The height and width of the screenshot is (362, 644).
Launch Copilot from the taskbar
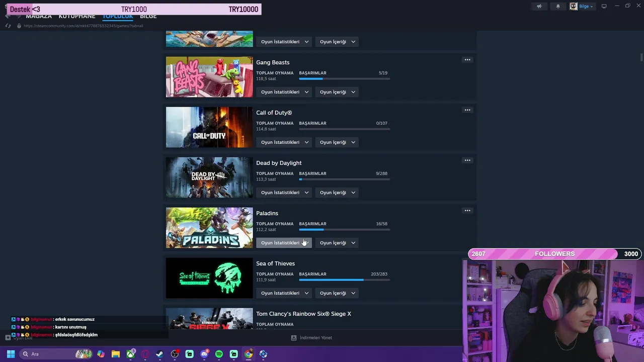[101, 354]
